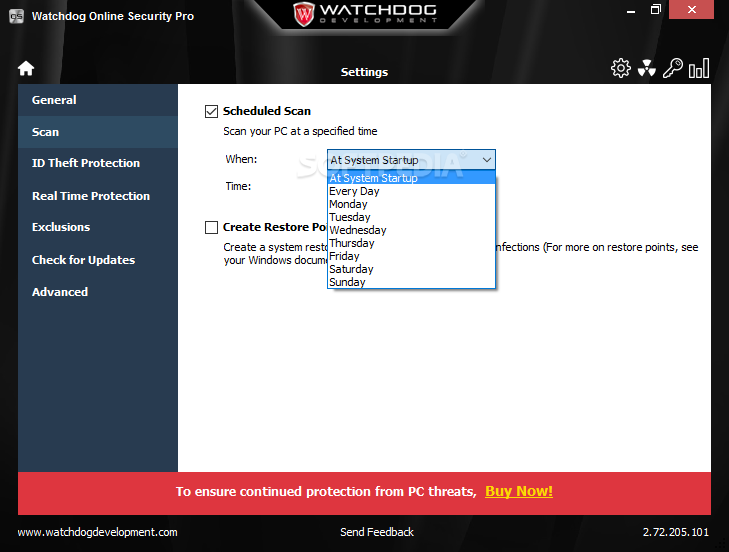
Task: Open the license key icon
Action: pos(673,68)
